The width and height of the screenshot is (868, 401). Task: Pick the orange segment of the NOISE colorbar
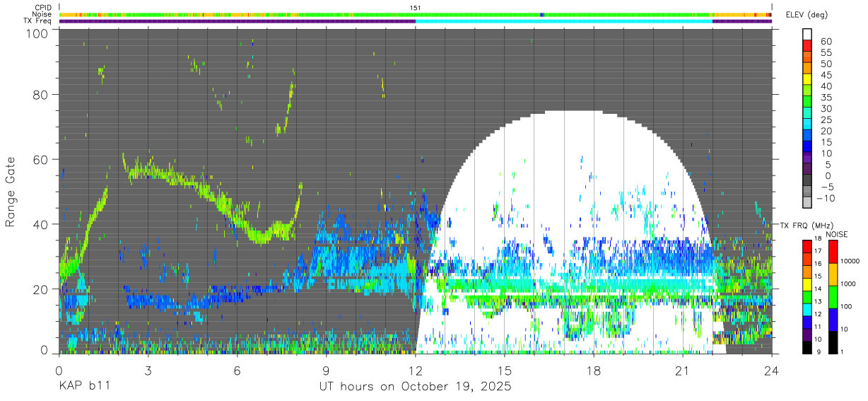point(832,274)
